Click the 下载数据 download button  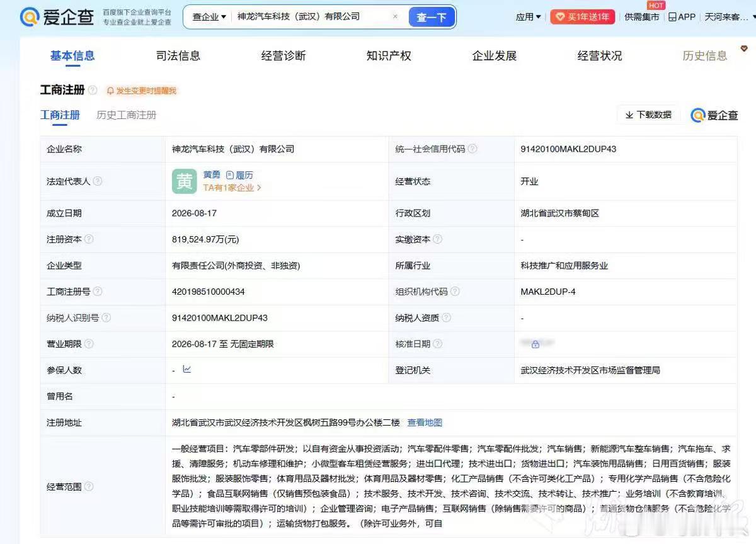(648, 115)
